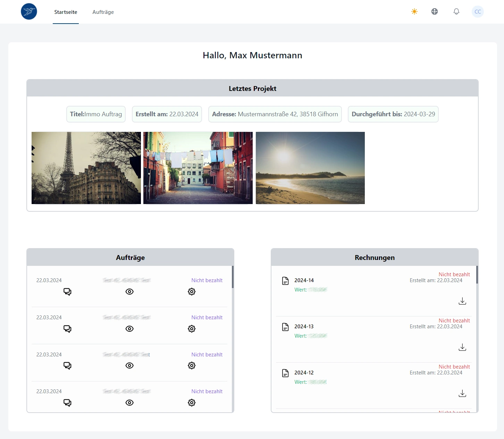
Task: Click 'Erstellt am' date of invoice 2024-13
Action: [x=436, y=327]
